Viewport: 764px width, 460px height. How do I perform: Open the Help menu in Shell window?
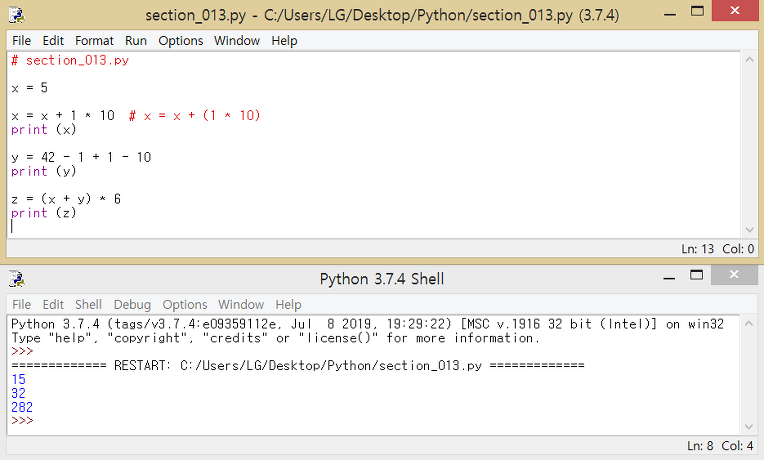click(288, 305)
